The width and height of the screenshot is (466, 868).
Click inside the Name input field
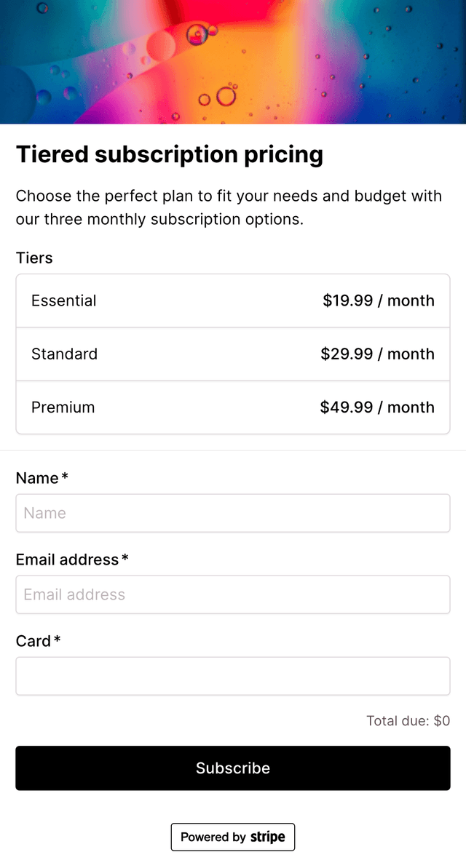pos(233,513)
